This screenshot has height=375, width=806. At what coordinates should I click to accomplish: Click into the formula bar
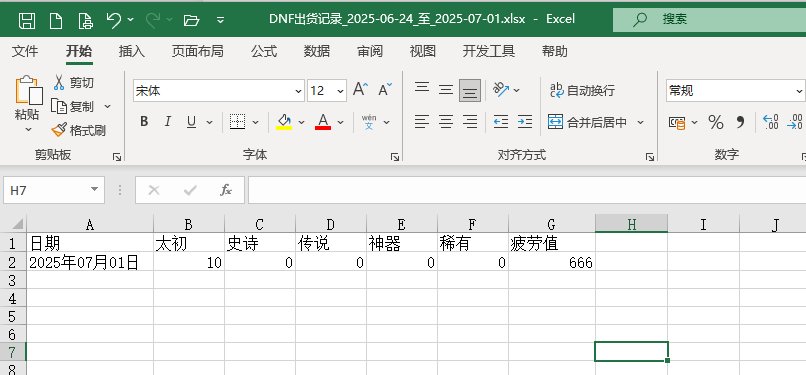pyautogui.click(x=527, y=190)
